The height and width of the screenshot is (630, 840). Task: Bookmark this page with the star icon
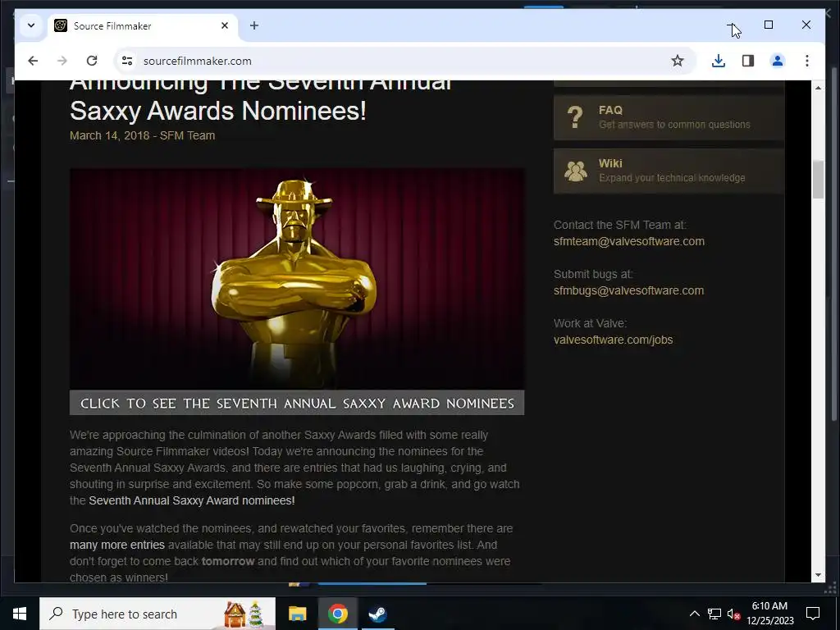(x=677, y=61)
